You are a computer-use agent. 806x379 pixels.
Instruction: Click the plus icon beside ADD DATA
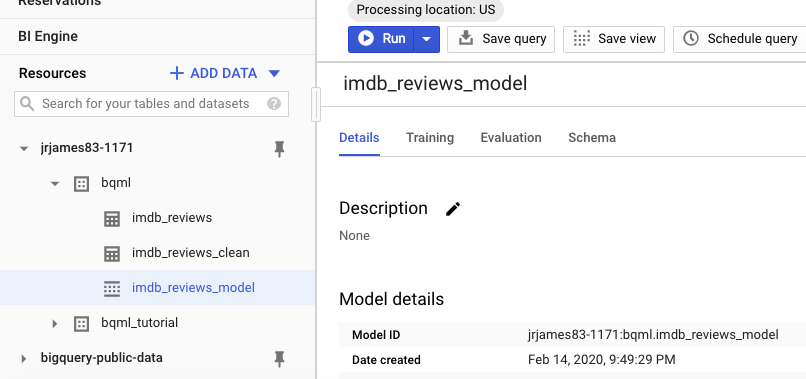[176, 74]
